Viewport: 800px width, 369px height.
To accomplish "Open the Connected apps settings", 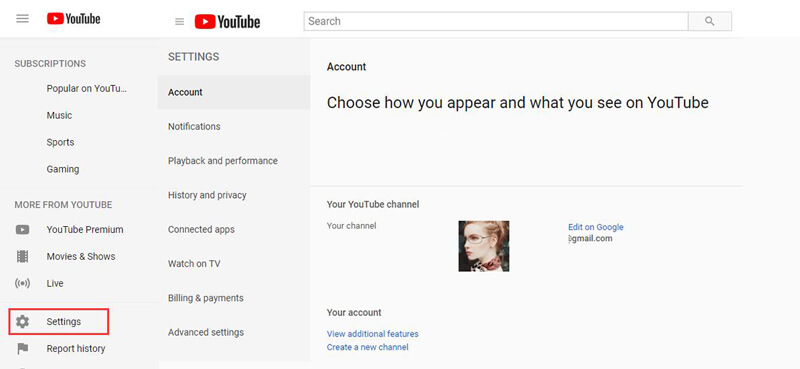I will coord(201,230).
